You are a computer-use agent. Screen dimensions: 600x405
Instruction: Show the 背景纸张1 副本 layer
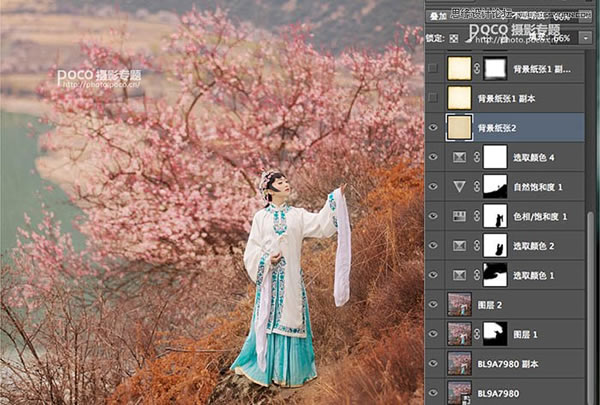(433, 98)
